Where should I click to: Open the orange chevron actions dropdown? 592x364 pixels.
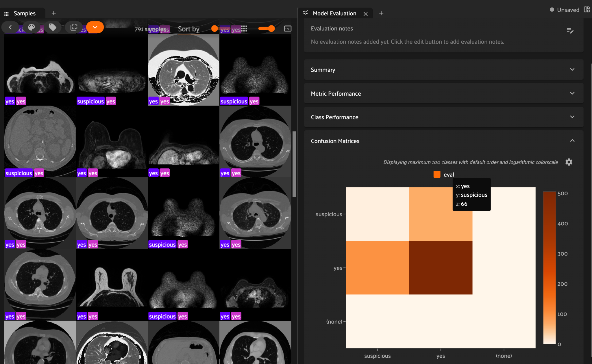point(95,27)
